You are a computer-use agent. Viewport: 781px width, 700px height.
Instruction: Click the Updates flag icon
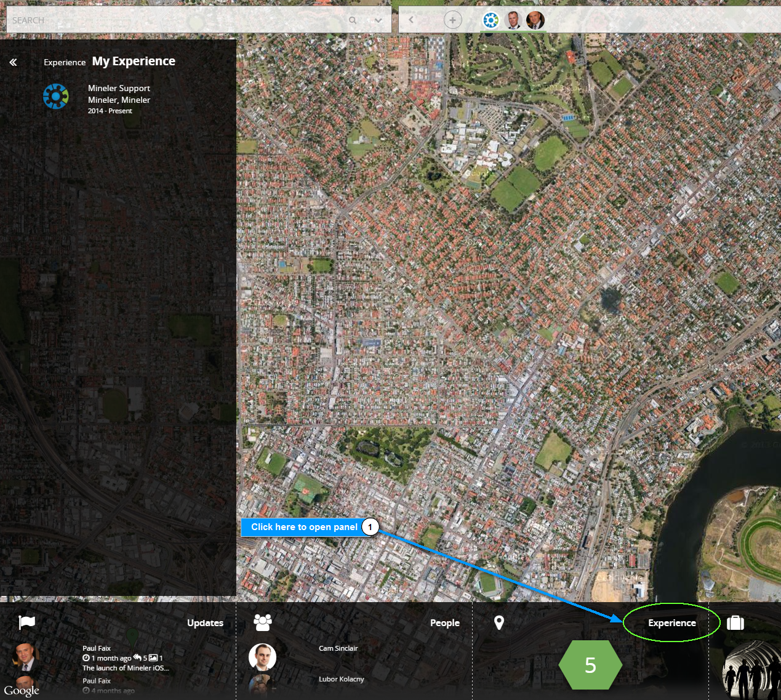coord(27,622)
